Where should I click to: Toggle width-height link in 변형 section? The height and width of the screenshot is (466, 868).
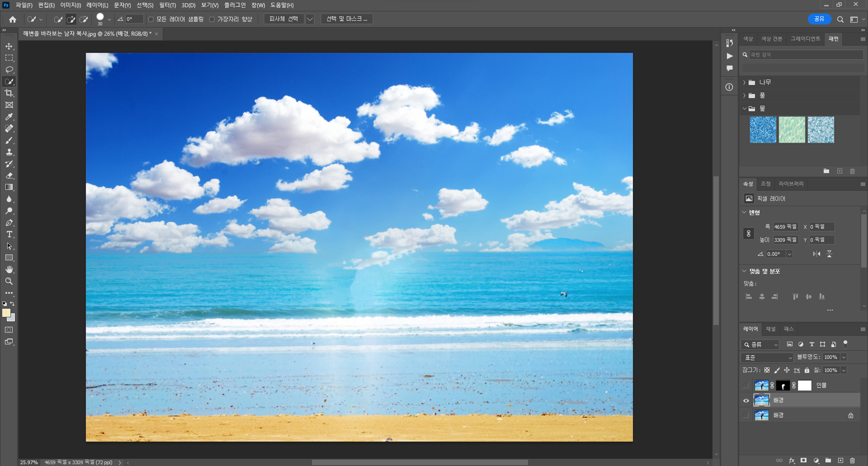pos(748,233)
